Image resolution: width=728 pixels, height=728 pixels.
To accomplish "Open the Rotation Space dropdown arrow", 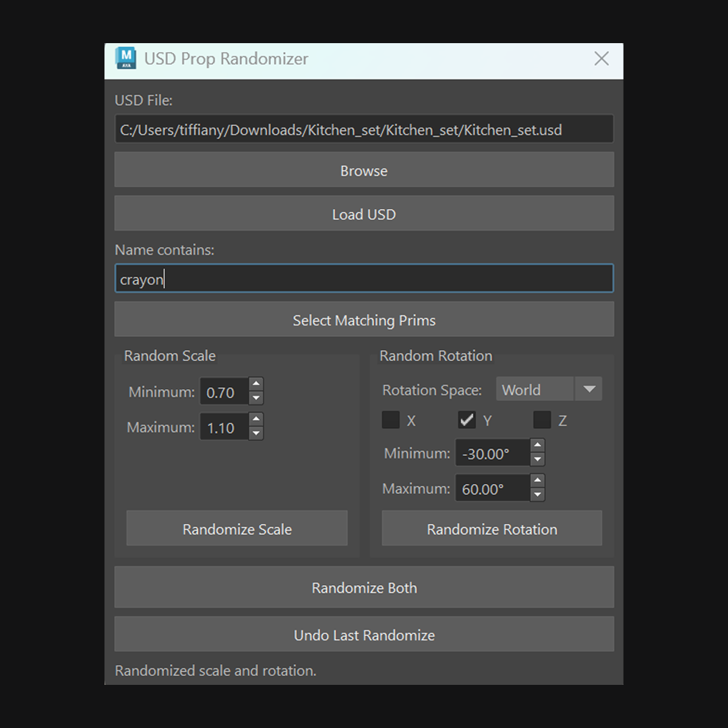I will (x=588, y=389).
